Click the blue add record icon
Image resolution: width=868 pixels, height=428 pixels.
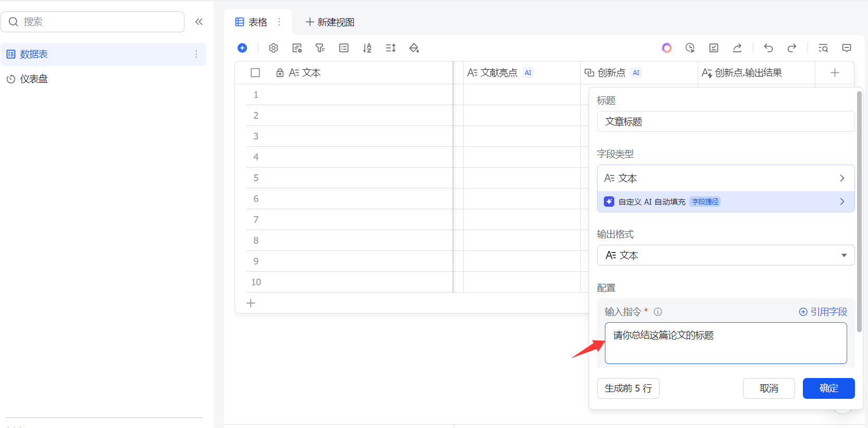[242, 48]
